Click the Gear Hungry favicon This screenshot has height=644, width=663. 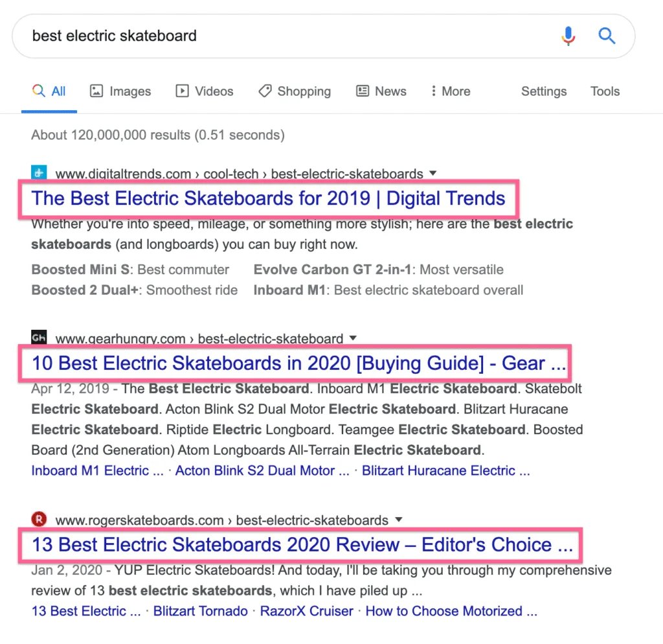pyautogui.click(x=39, y=338)
